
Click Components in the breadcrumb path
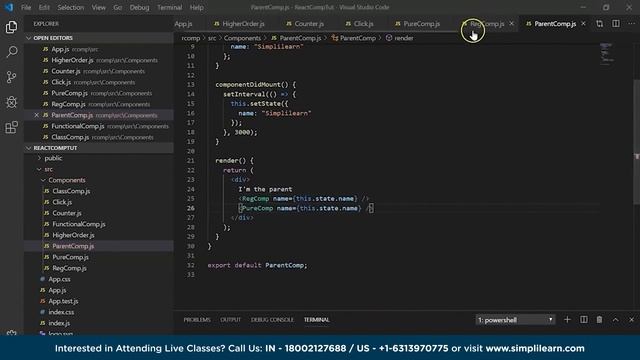(x=242, y=38)
